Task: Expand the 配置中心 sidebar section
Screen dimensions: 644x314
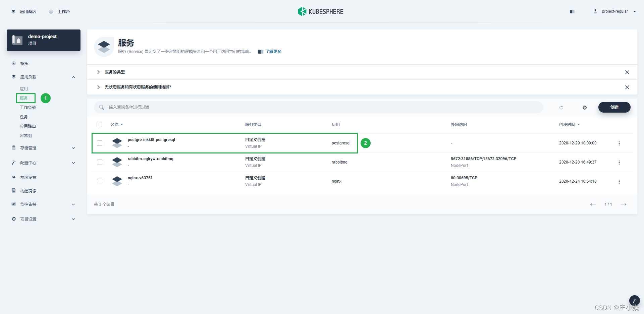Action: click(73, 163)
